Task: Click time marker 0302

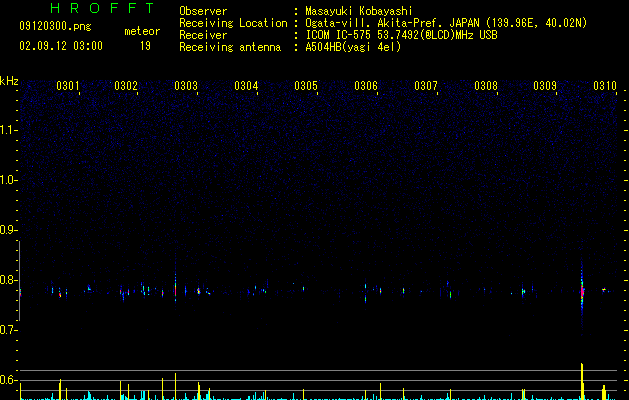Action: [x=126, y=86]
